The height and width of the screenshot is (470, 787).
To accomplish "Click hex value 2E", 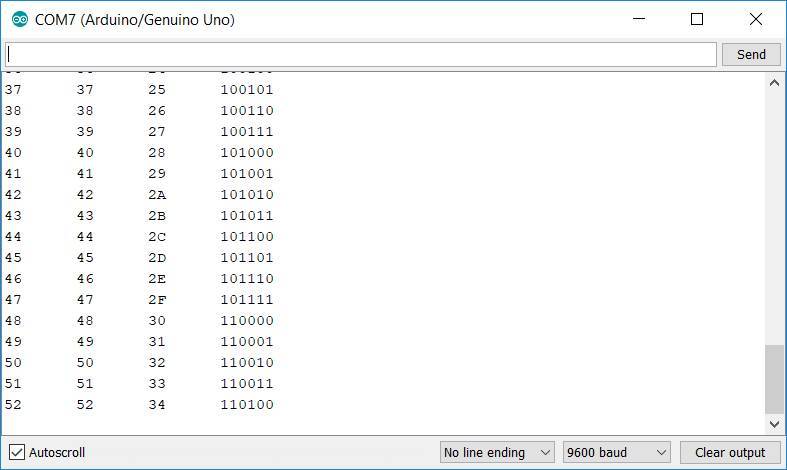I will click(x=157, y=279).
